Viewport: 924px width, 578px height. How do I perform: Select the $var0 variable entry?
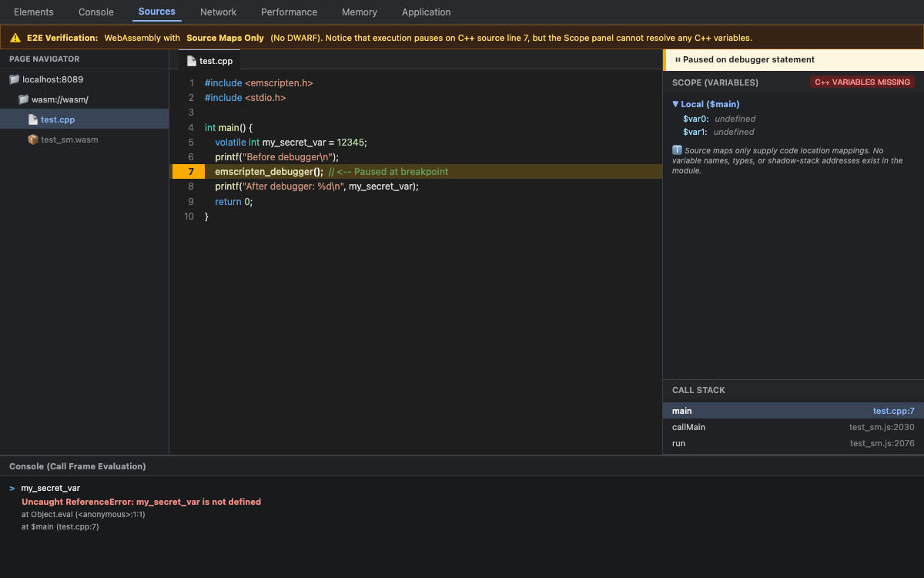719,119
